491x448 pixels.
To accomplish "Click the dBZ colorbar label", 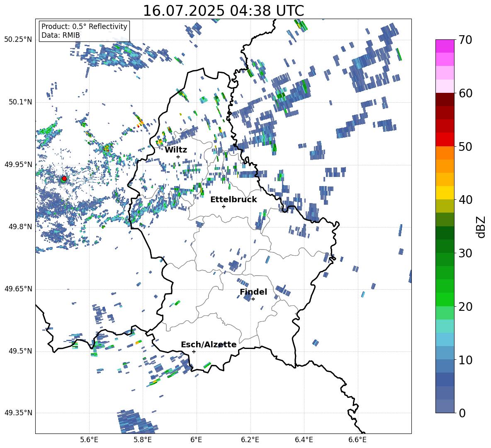I will pyautogui.click(x=481, y=227).
